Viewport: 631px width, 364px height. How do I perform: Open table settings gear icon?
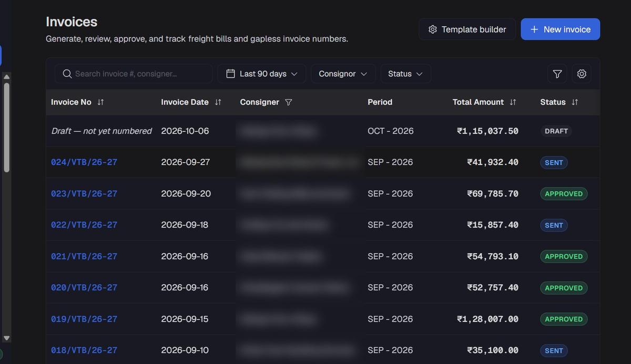tap(582, 74)
